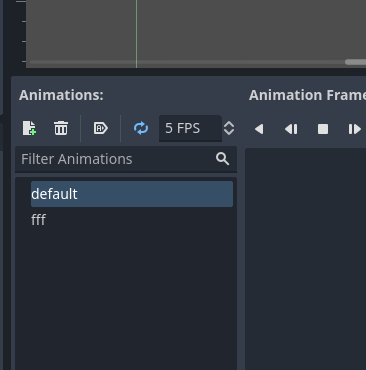Image resolution: width=366 pixels, height=370 pixels.
Task: Enable Autoplay on Load icon
Action: pos(101,128)
